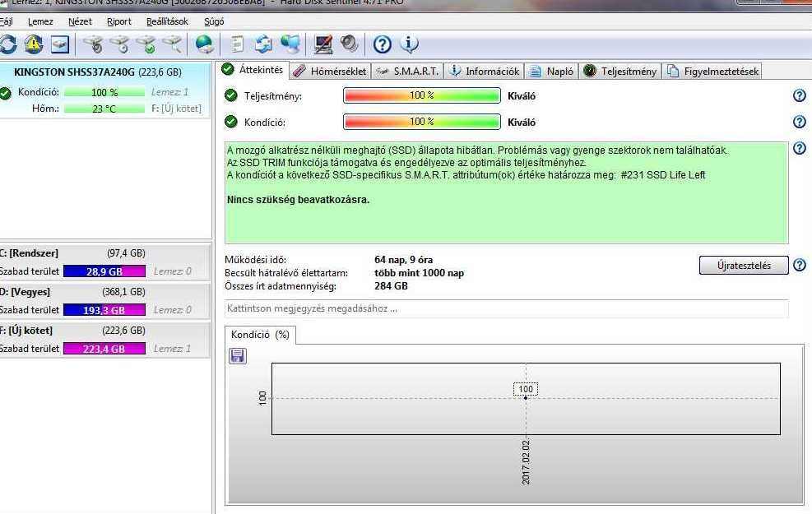This screenshot has height=514, width=812.
Task: Open the Napló tab
Action: coord(552,72)
